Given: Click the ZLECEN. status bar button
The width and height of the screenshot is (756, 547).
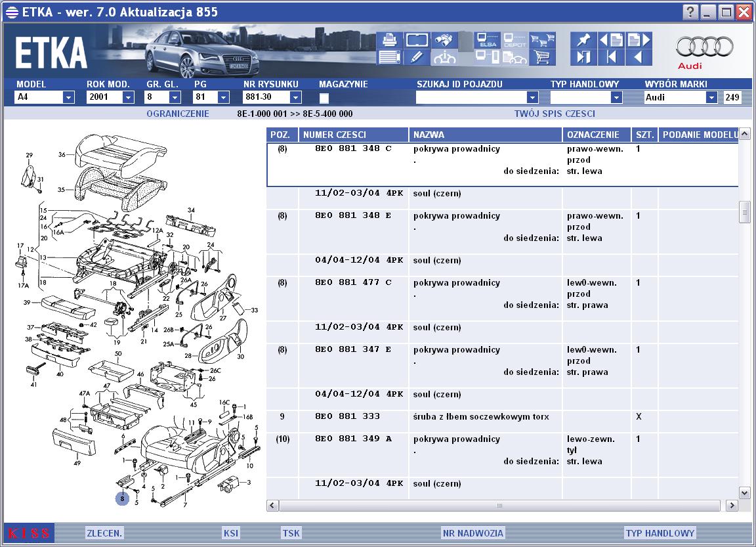Looking at the screenshot, I should [x=104, y=533].
